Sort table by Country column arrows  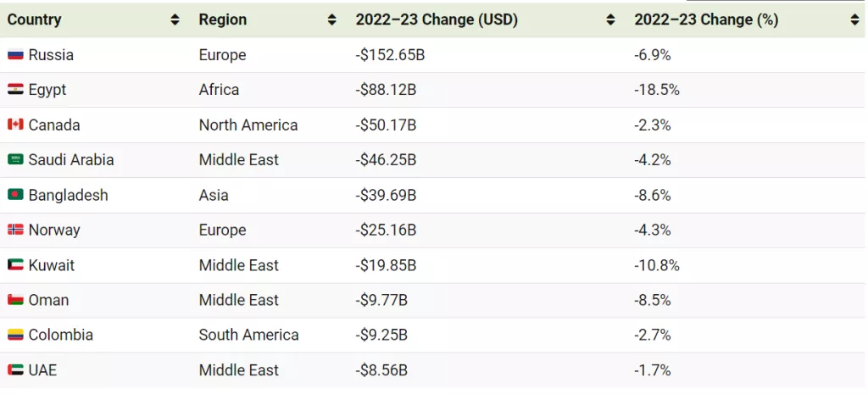tap(175, 20)
